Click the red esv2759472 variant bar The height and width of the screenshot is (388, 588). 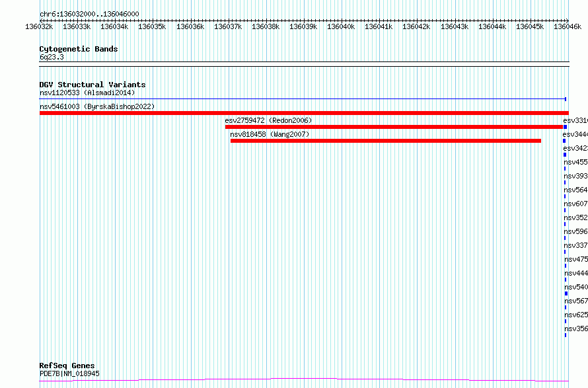point(394,127)
